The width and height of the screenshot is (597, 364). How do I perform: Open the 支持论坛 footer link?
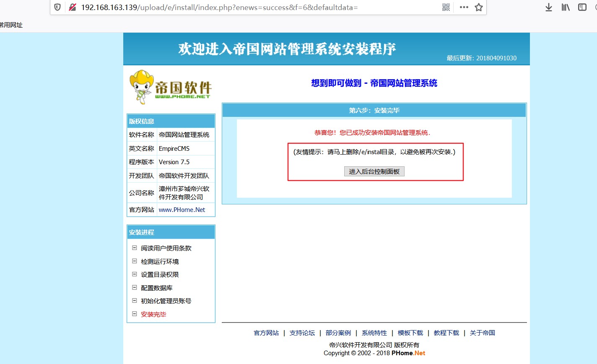click(x=302, y=333)
